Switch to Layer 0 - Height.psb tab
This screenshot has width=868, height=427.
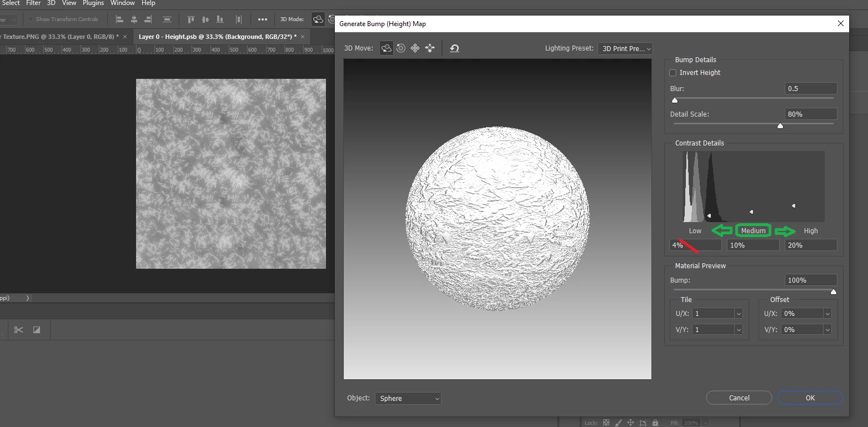(x=217, y=37)
